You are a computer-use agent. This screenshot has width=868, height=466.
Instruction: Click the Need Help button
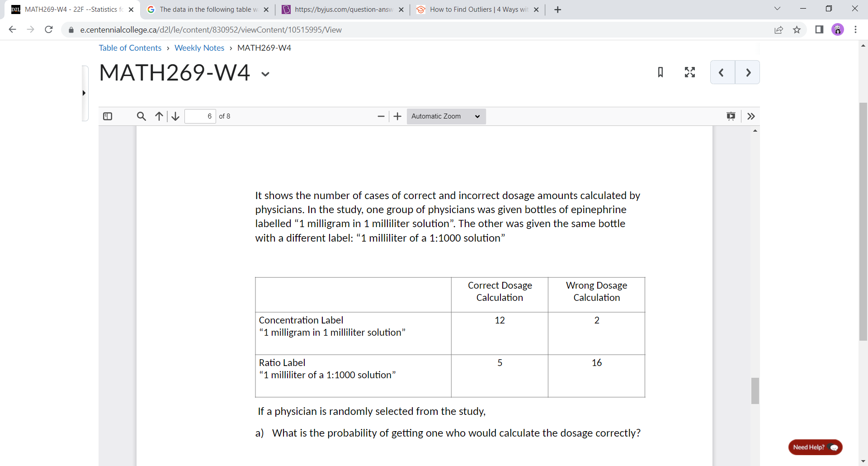[x=815, y=447]
